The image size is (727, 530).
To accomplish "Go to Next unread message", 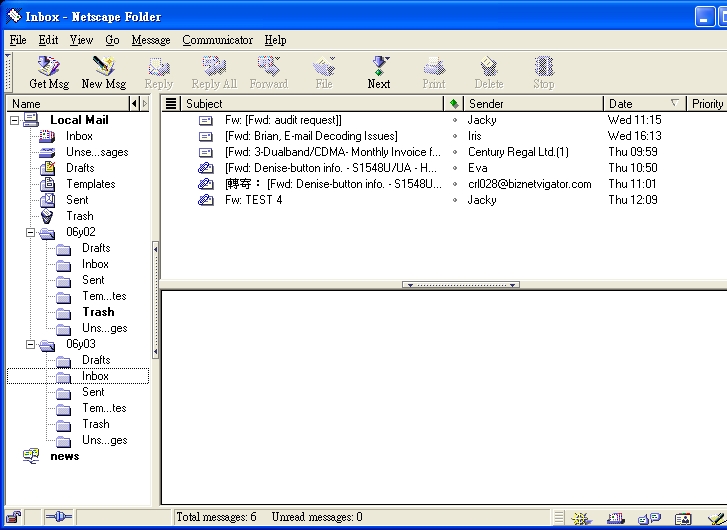I will (x=379, y=72).
